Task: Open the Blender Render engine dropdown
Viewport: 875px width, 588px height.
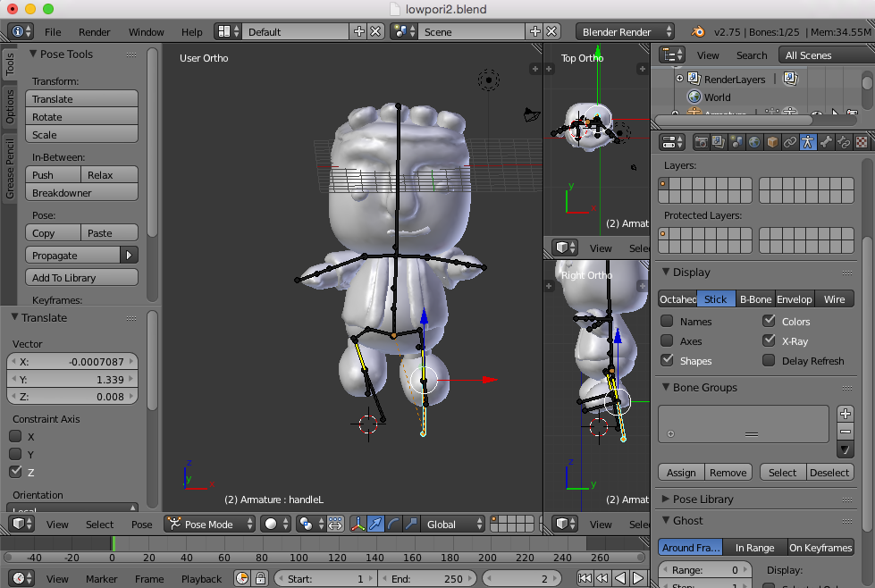Action: (x=624, y=31)
